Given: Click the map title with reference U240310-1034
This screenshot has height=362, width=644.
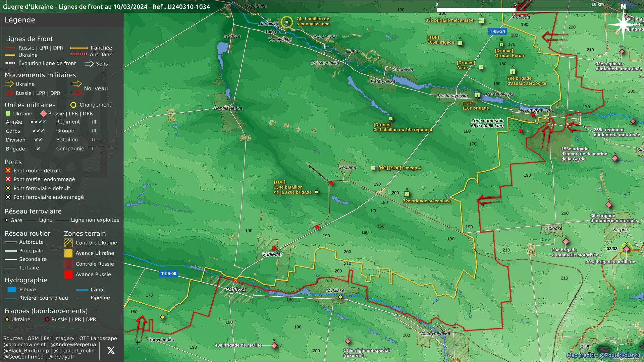Looking at the screenshot, I should tap(106, 7).
